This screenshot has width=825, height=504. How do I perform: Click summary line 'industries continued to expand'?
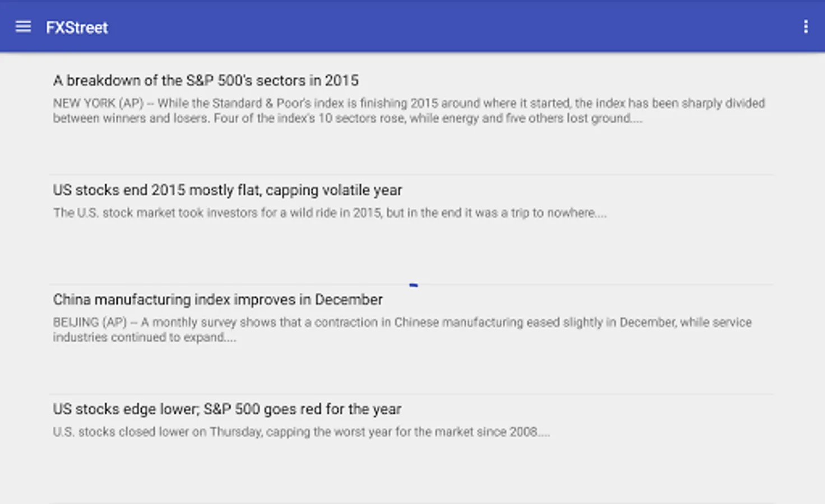point(145,337)
